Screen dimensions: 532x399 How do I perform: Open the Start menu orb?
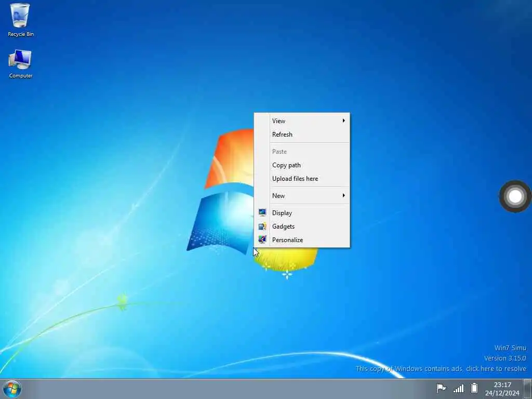pyautogui.click(x=12, y=389)
